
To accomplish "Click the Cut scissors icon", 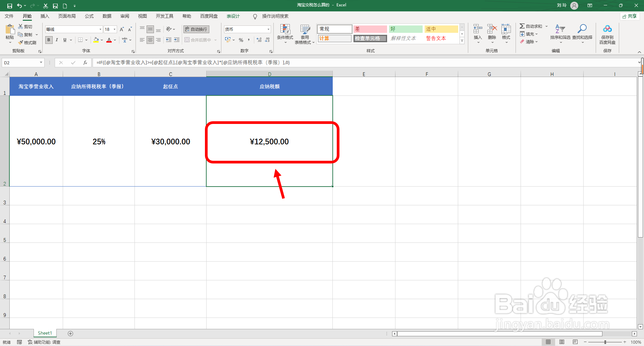I will 21,26.
